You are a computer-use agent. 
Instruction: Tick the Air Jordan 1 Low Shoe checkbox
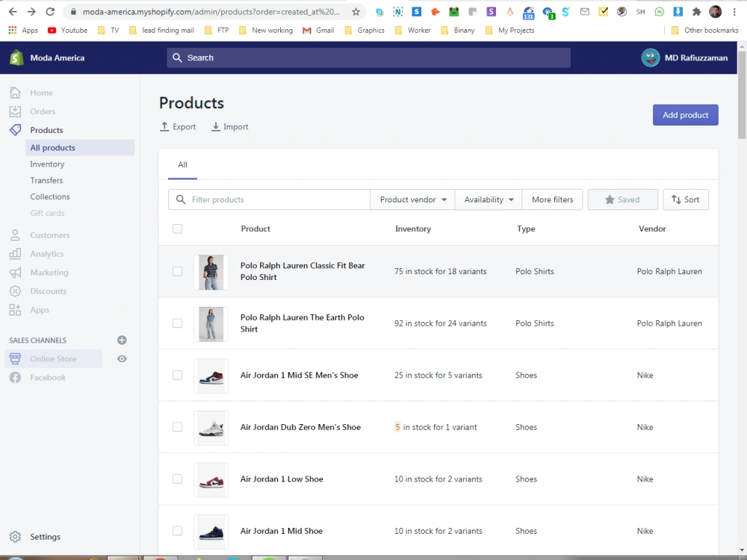[177, 479]
